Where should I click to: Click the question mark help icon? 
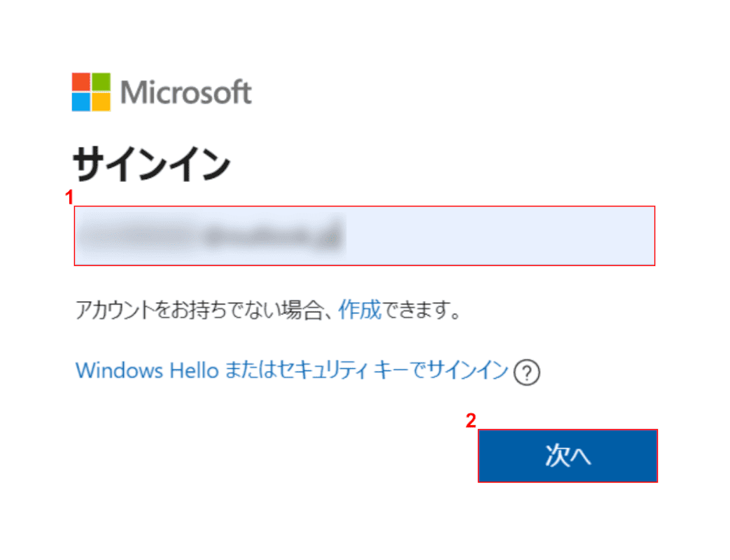pyautogui.click(x=526, y=372)
